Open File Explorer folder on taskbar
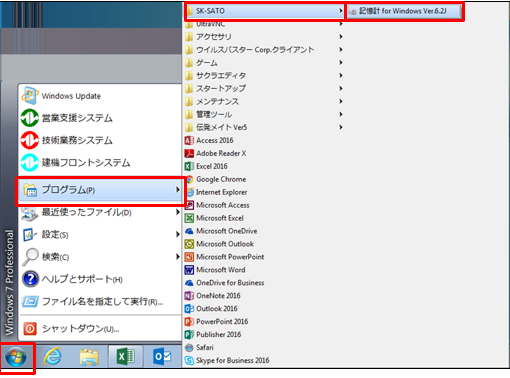Screen dimensions: 510x378 click(x=89, y=357)
